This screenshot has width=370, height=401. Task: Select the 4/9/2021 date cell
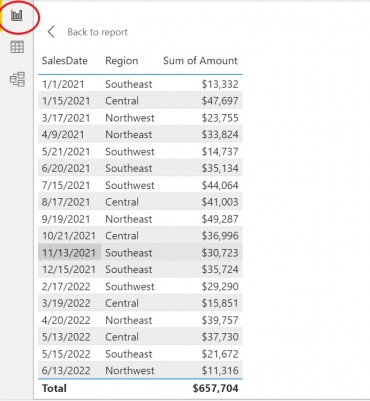(x=63, y=135)
